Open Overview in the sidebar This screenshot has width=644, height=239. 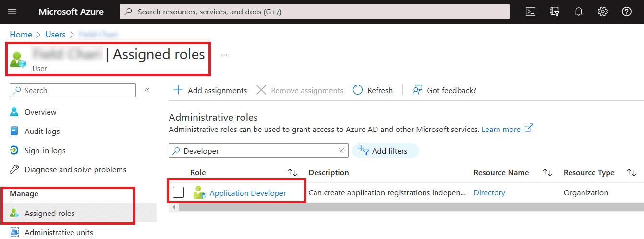click(x=40, y=112)
